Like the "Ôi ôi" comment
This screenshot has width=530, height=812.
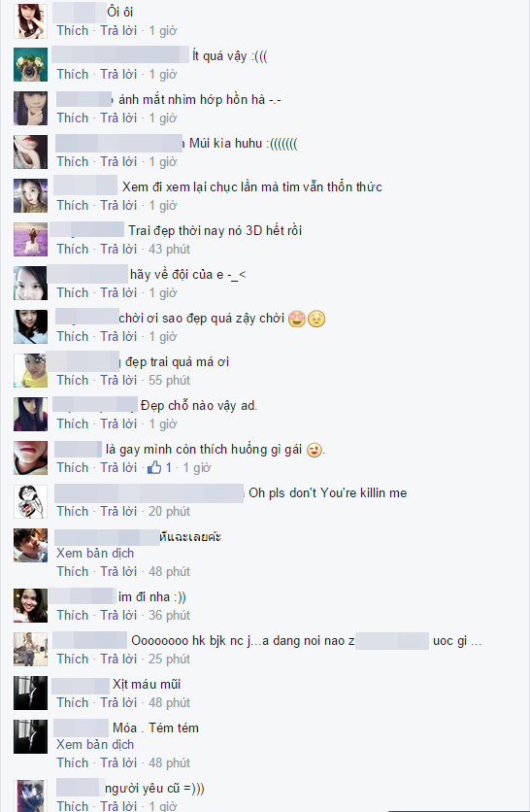(x=73, y=30)
